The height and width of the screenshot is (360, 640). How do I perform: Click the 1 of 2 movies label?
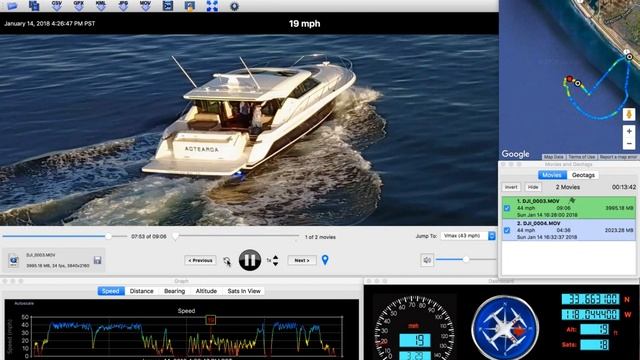320,237
